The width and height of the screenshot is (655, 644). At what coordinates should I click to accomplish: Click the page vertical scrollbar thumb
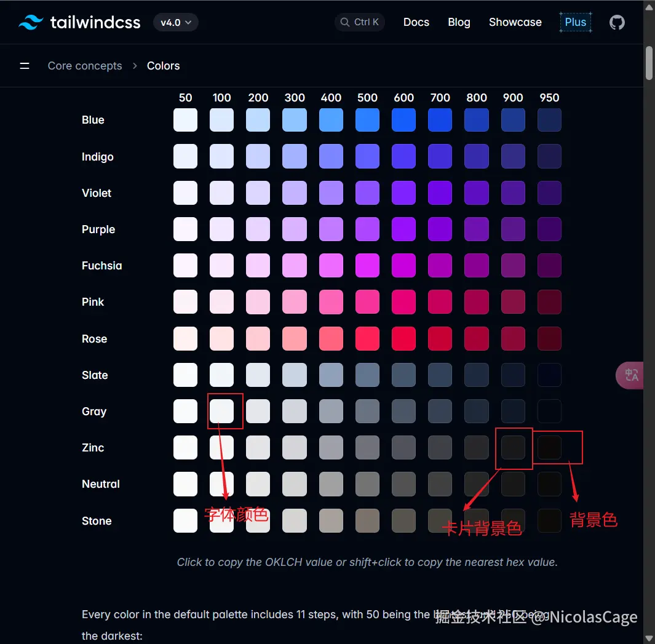coord(649,63)
